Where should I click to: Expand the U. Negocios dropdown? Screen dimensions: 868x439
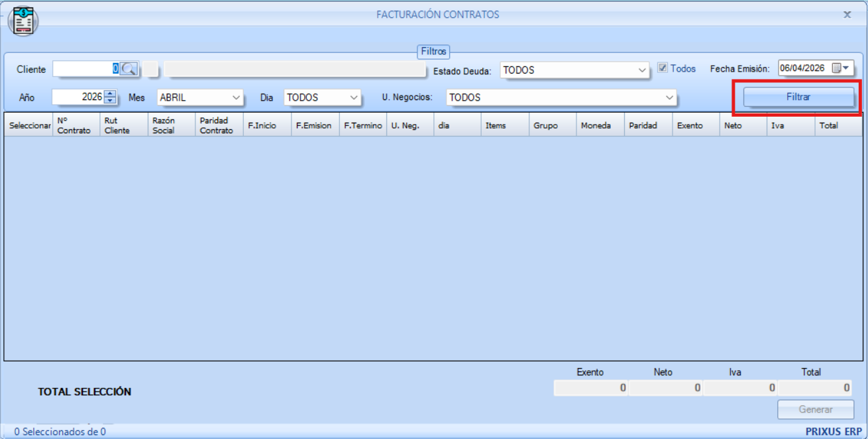669,97
